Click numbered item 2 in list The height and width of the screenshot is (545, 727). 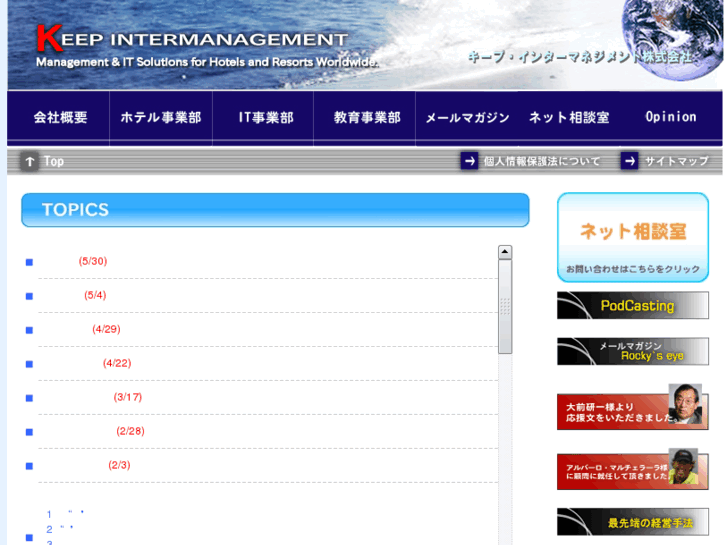pos(49,529)
